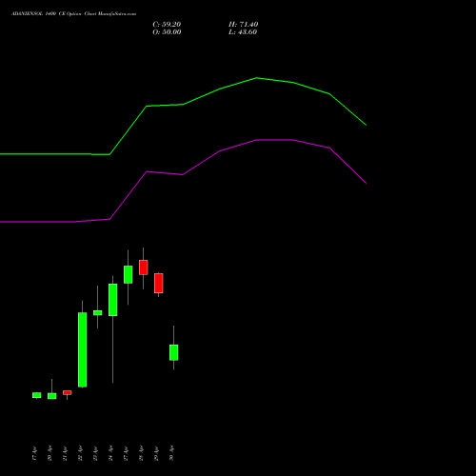Viewport: 476px width, 476px height.
Task: Select the 30 Apr date label
Action: (171, 453)
